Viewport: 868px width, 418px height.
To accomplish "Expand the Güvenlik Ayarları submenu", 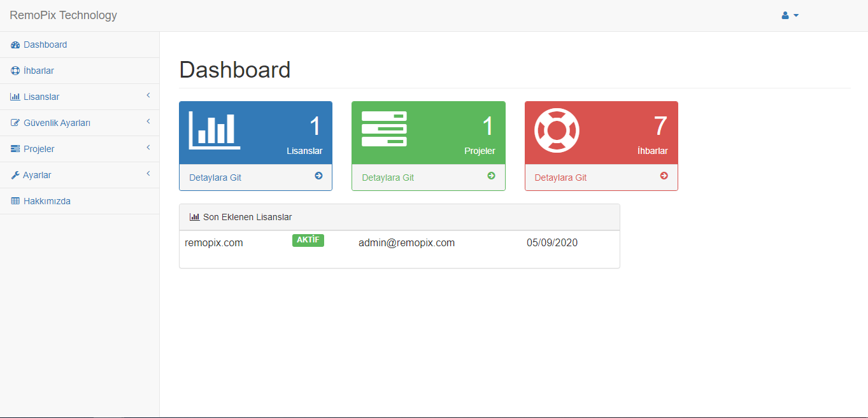I will coord(148,122).
